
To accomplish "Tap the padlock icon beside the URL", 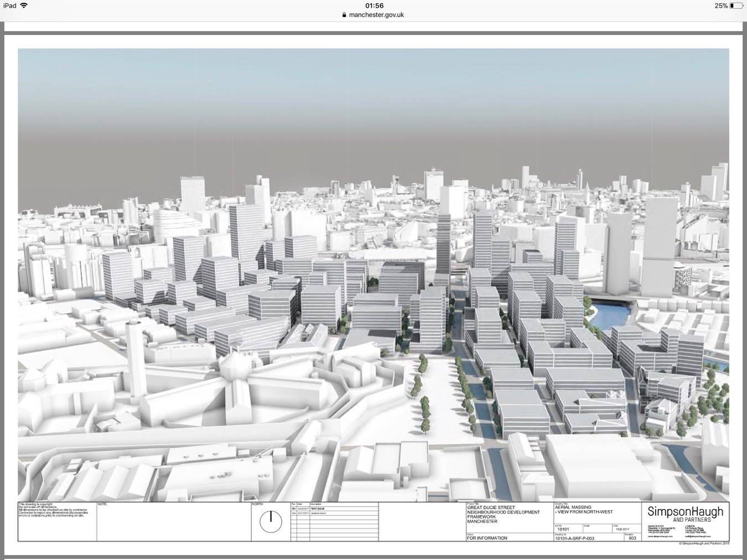I will (344, 15).
